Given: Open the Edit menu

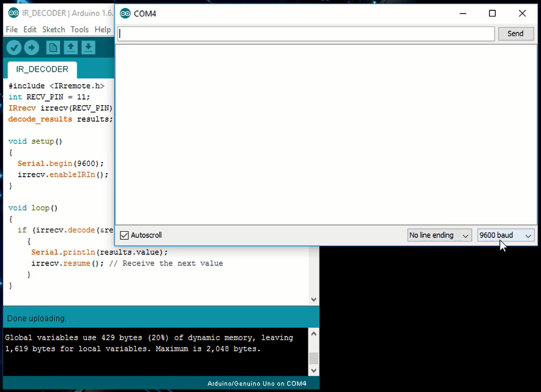Looking at the screenshot, I should pyautogui.click(x=30, y=29).
